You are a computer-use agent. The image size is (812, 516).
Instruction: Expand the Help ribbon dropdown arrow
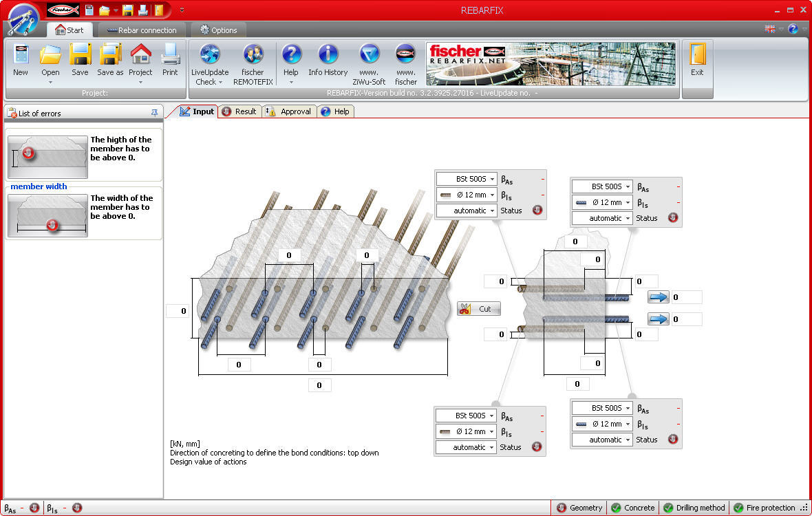[291, 83]
